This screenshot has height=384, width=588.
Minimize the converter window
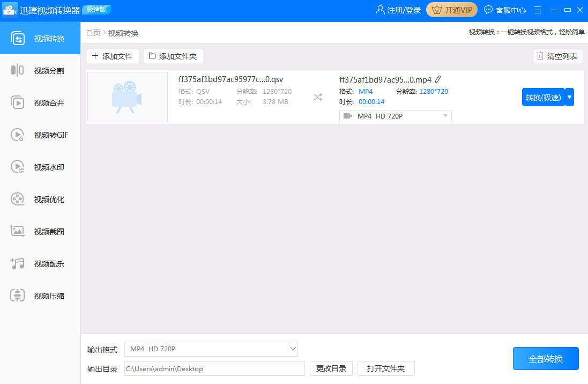tap(555, 10)
